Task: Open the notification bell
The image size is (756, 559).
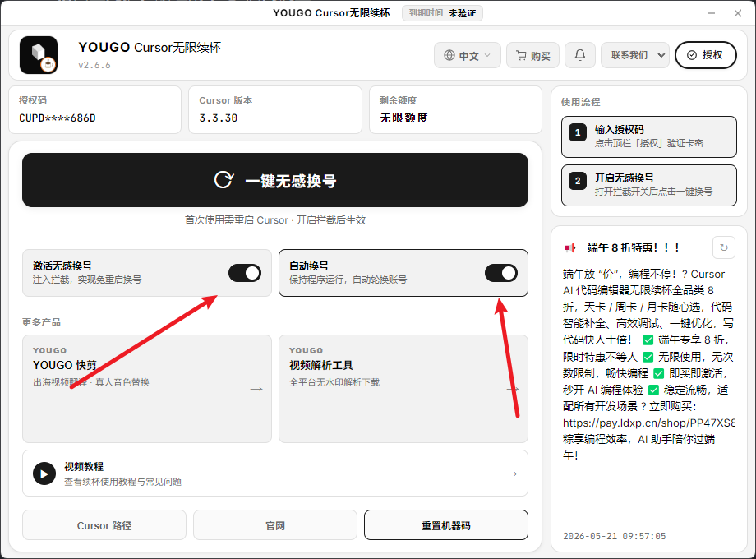Action: coord(580,55)
